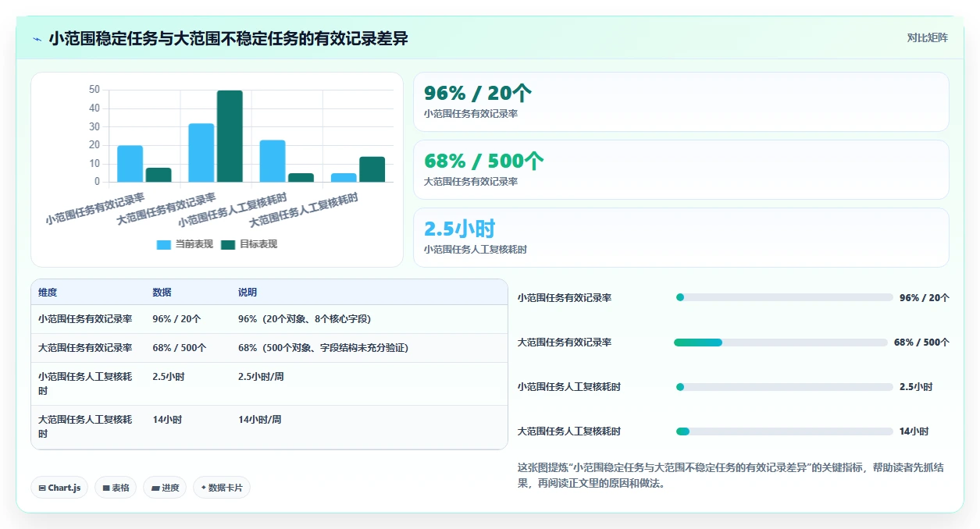Image resolution: width=980 pixels, height=529 pixels.
Task: Click the 68% / 500个 value in the table's 数据 column
Action: (180, 348)
